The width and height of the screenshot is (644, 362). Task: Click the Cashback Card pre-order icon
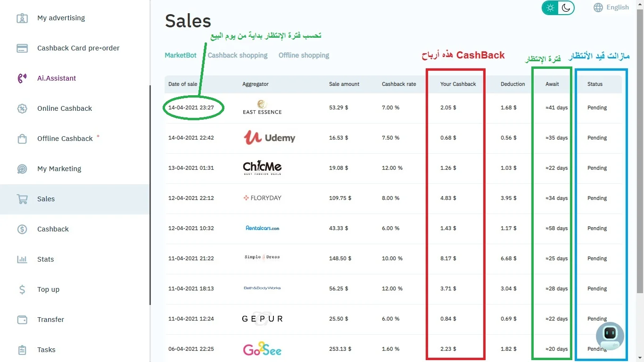coord(22,48)
